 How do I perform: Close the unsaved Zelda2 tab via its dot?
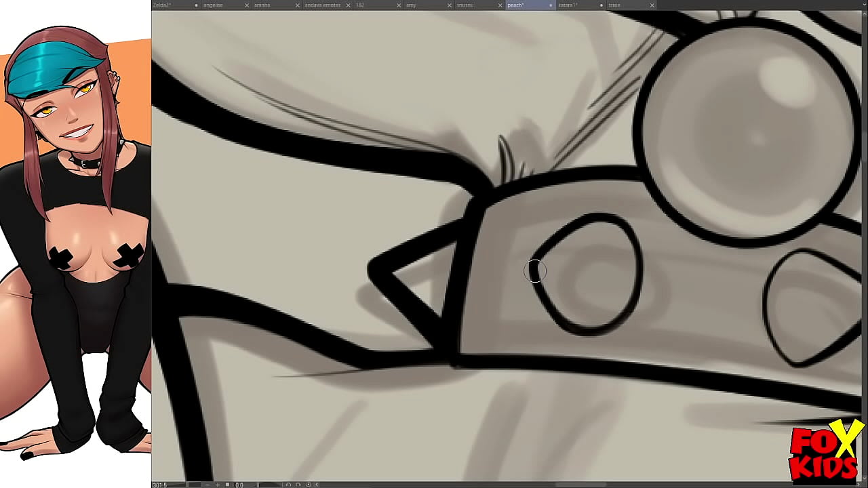[197, 5]
